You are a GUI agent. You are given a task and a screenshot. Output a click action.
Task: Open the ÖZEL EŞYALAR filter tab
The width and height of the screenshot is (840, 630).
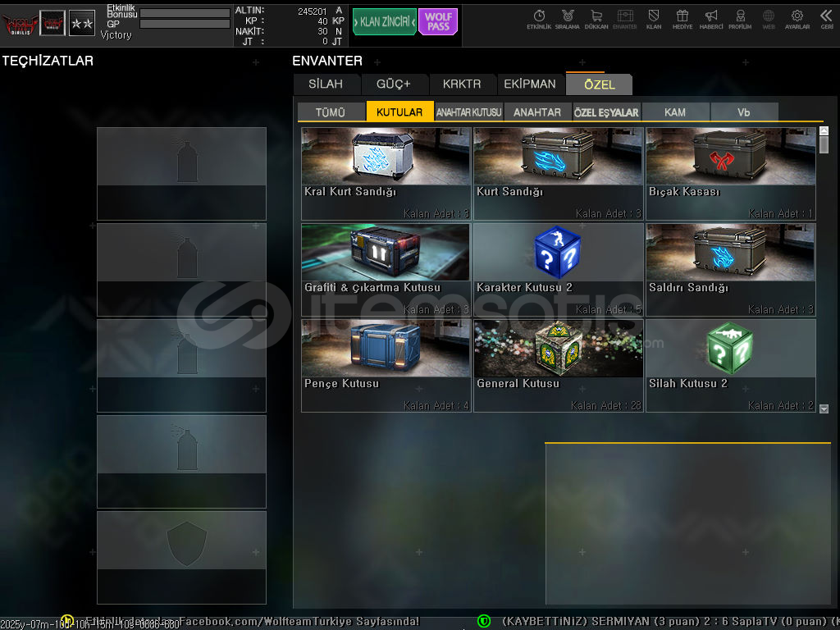[606, 112]
